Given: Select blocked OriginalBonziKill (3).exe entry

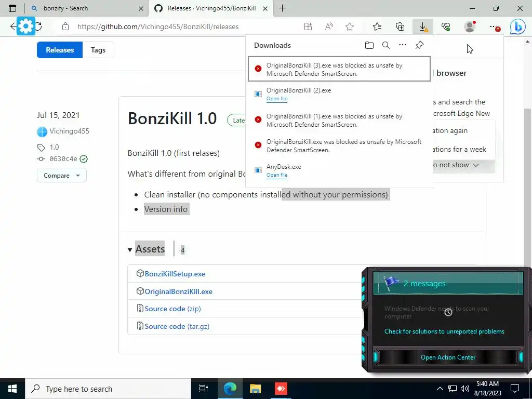Looking at the screenshot, I should coord(339,69).
